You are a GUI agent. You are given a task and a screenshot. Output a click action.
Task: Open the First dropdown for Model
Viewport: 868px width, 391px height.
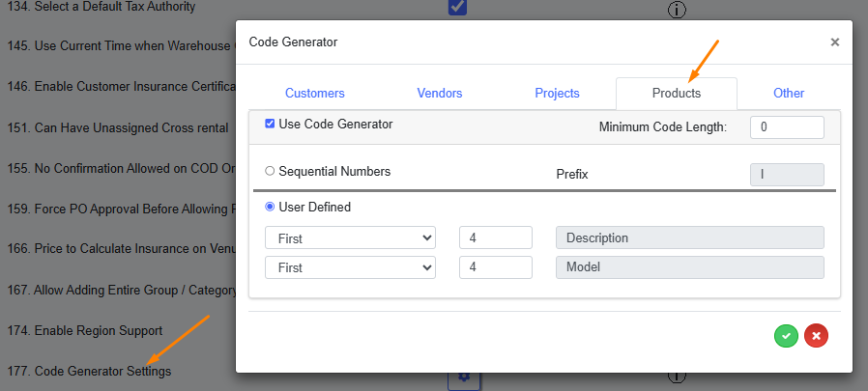[x=350, y=267]
